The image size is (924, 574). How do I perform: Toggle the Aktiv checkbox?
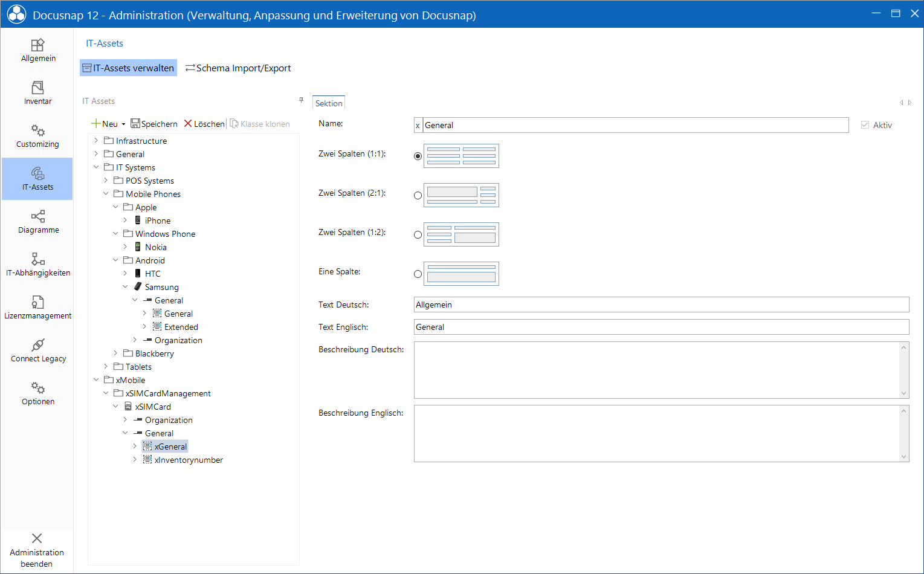(x=865, y=125)
